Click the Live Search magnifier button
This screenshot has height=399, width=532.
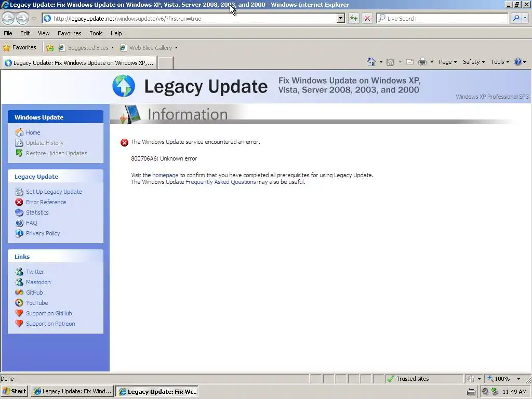(516, 18)
